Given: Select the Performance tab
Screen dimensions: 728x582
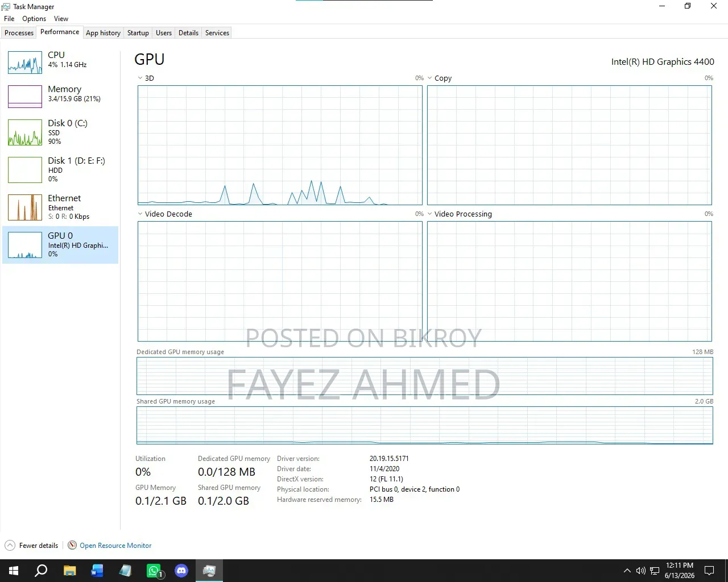Looking at the screenshot, I should [x=60, y=32].
